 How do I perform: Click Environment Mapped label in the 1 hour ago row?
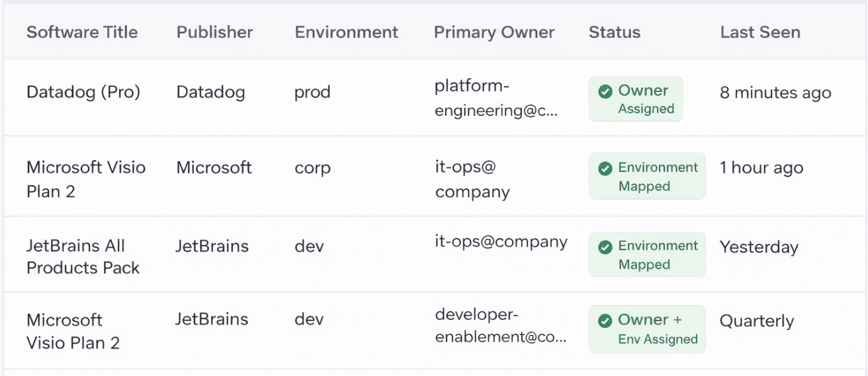coord(658,177)
